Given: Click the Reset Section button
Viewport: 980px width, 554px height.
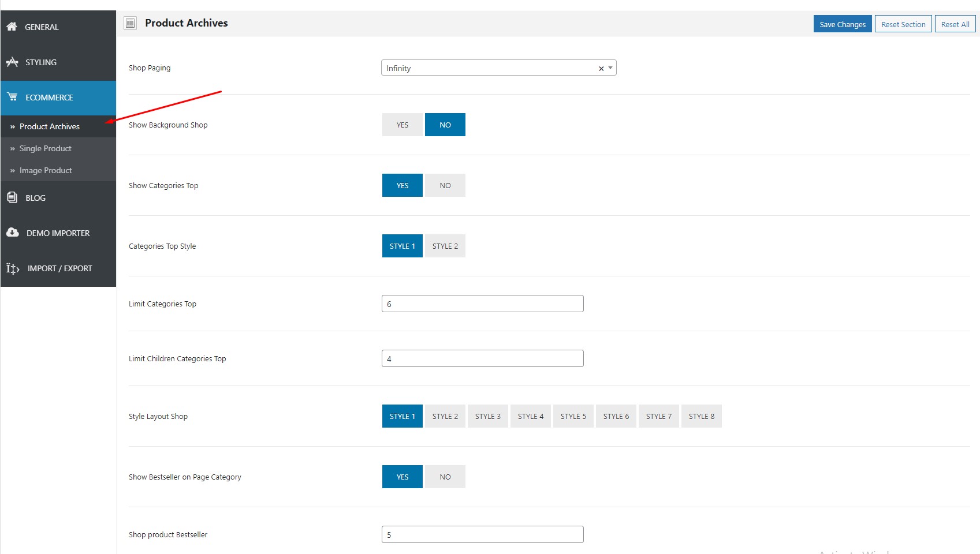Looking at the screenshot, I should point(903,24).
